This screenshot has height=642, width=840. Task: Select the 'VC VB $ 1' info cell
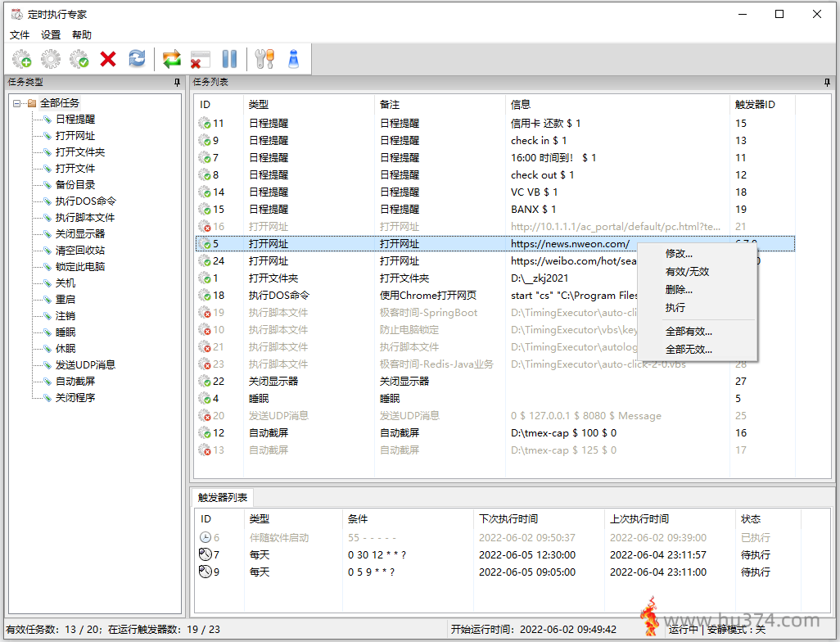pos(534,192)
